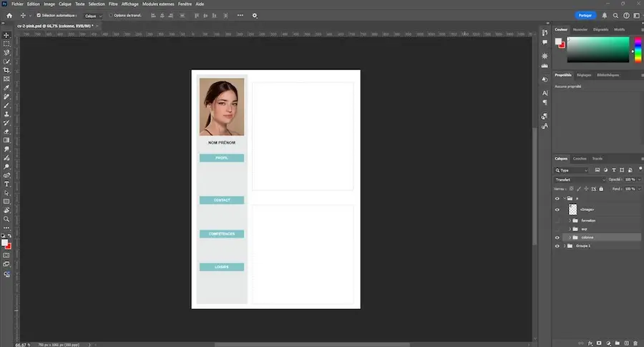Switch to the Réglages tab

(x=584, y=75)
